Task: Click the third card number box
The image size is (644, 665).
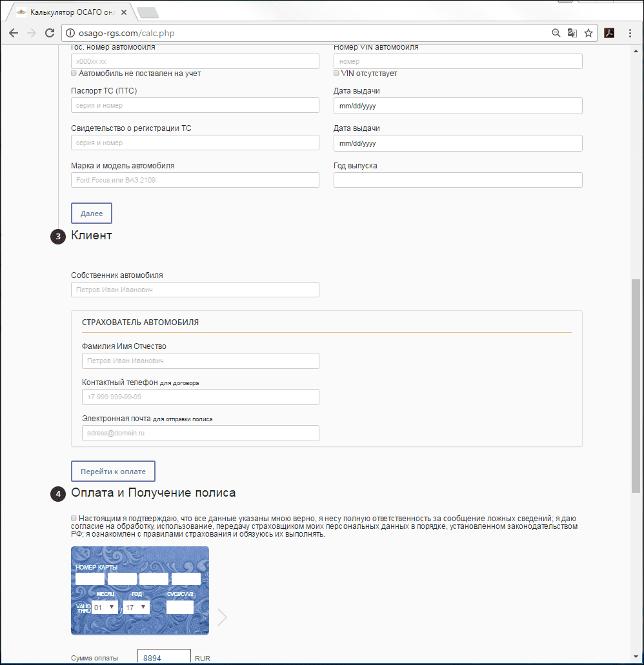Action: click(154, 579)
